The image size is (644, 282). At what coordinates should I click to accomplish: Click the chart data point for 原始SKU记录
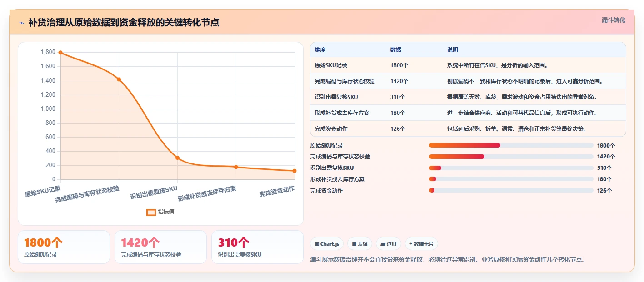(x=60, y=53)
